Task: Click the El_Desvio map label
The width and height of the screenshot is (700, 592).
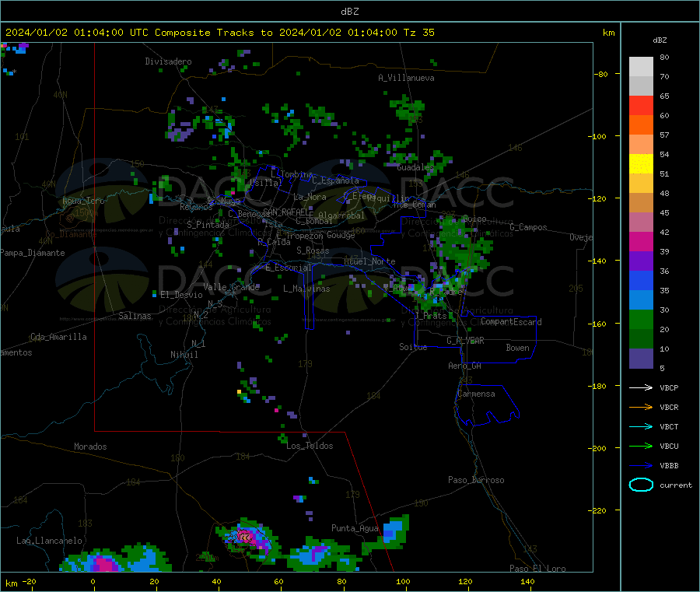Action: 181,295
